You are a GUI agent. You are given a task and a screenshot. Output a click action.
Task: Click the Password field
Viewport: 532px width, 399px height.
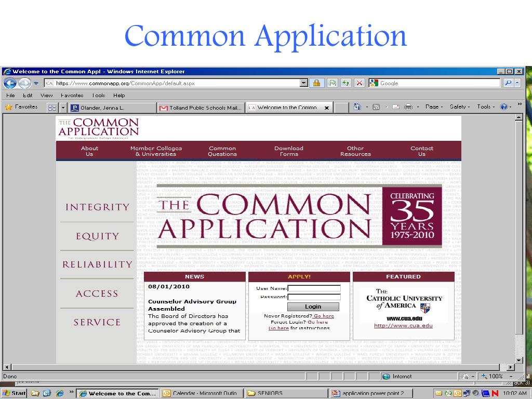pyautogui.click(x=314, y=297)
